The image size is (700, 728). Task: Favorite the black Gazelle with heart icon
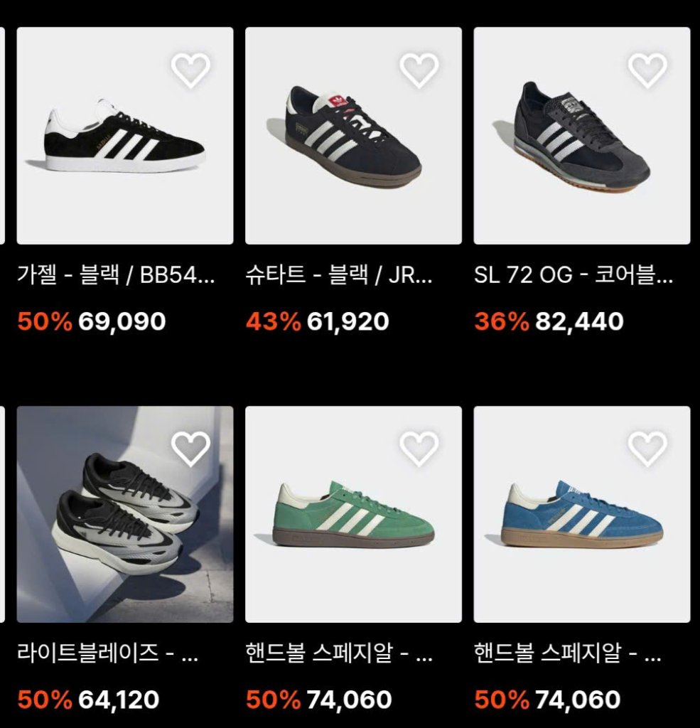tap(190, 70)
